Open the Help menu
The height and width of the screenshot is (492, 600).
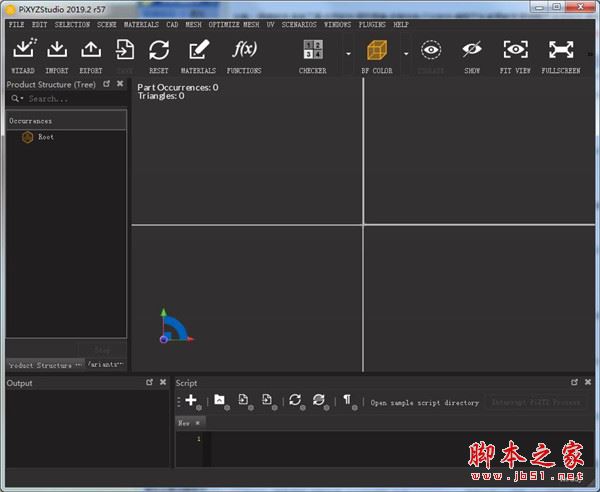pyautogui.click(x=401, y=24)
